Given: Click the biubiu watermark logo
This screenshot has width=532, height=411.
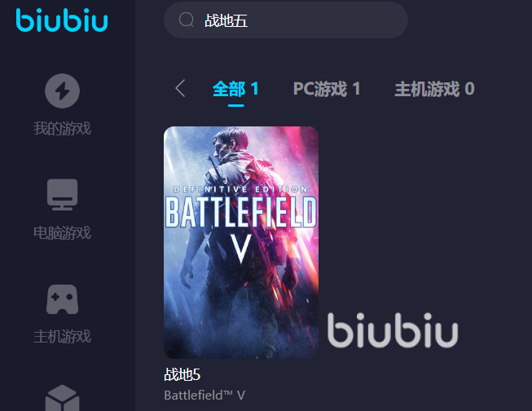Looking at the screenshot, I should tap(393, 330).
